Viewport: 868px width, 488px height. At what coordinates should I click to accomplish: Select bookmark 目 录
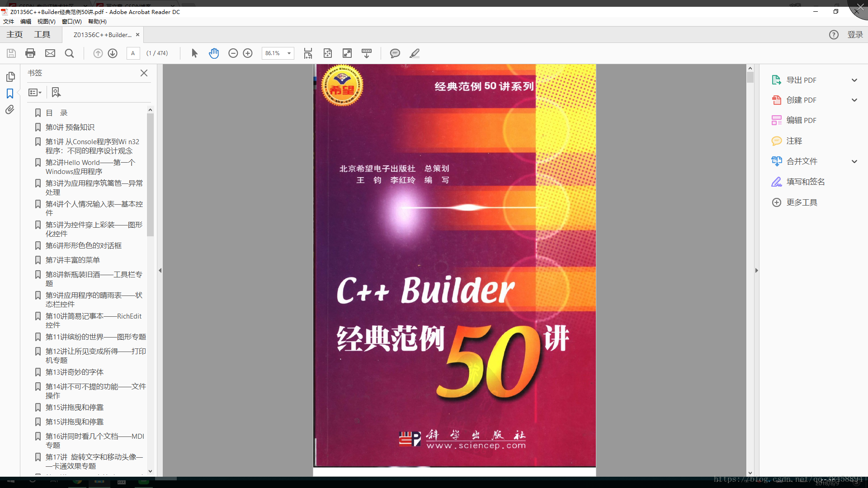[57, 113]
